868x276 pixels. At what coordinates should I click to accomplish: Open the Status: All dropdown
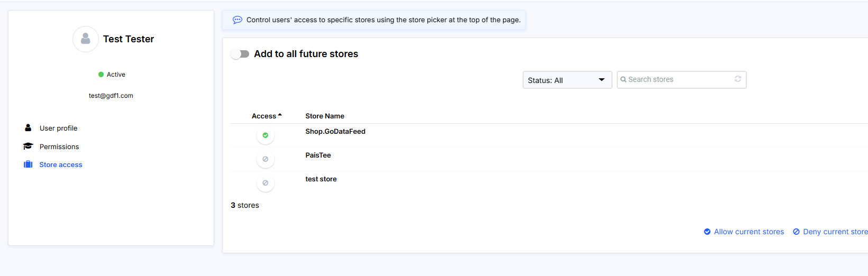(x=567, y=80)
